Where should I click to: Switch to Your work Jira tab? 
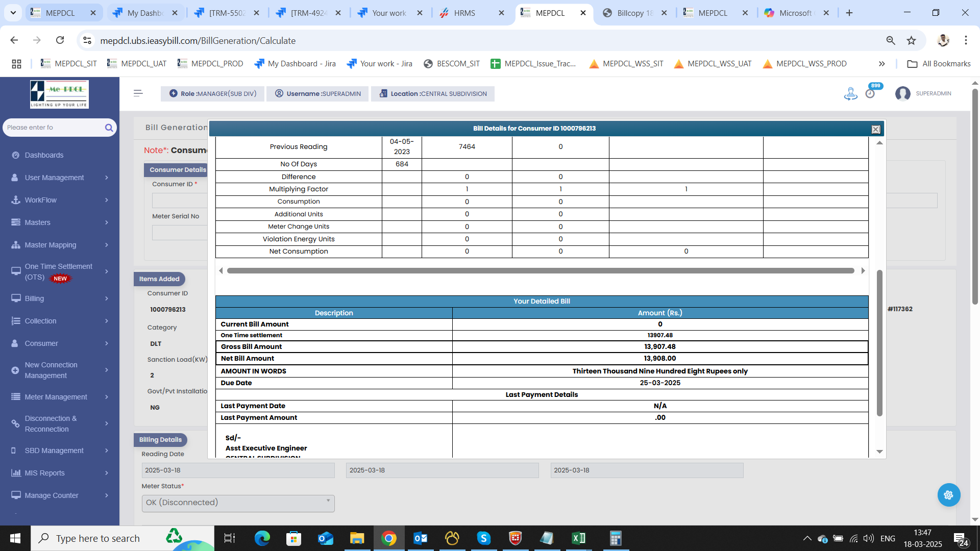(x=390, y=13)
